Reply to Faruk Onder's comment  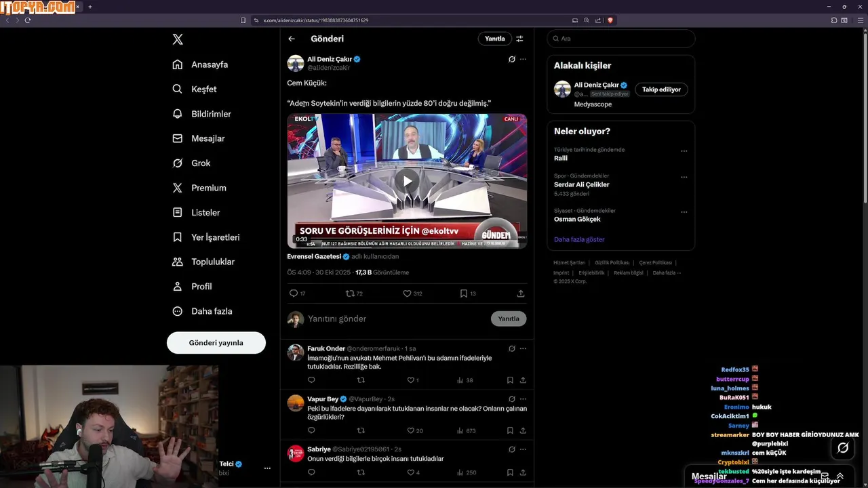311,380
